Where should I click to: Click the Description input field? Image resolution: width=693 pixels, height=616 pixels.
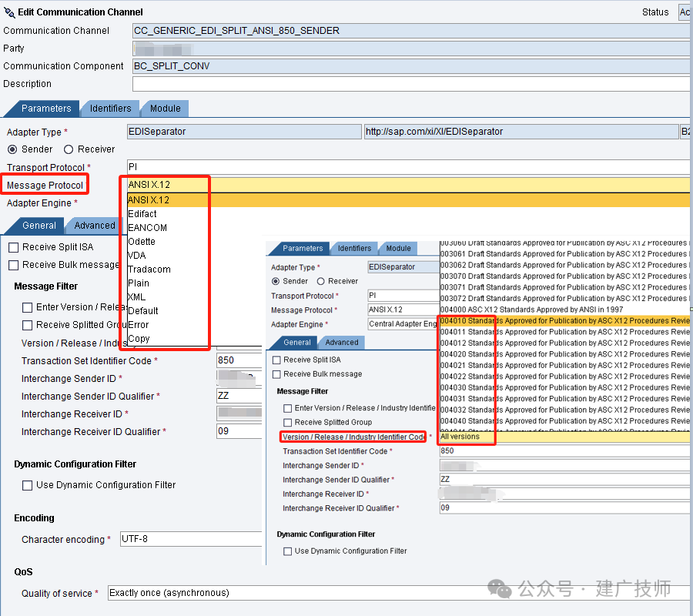411,83
